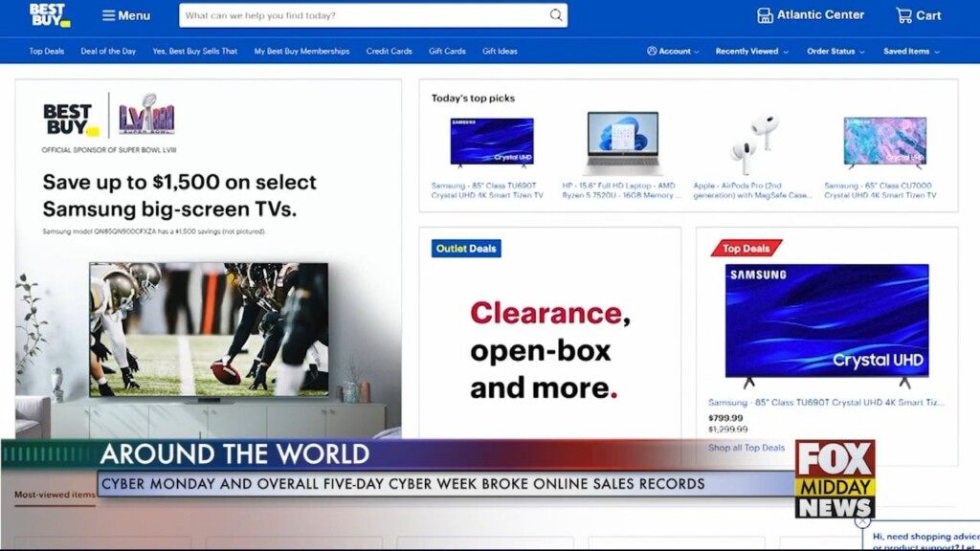Viewport: 980px width, 551px height.
Task: Expand the Recently Viewed dropdown
Action: pos(752,52)
